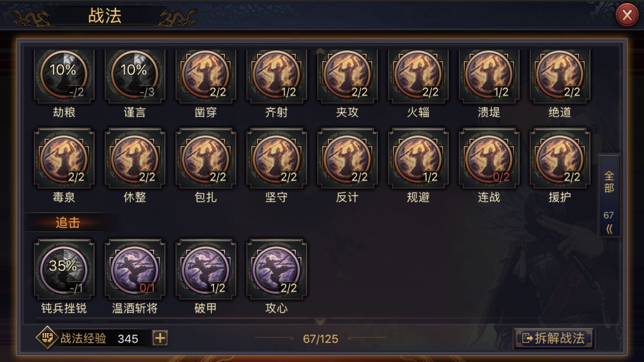Click the 战法经验 fist icon
644x362 pixels.
click(x=47, y=337)
